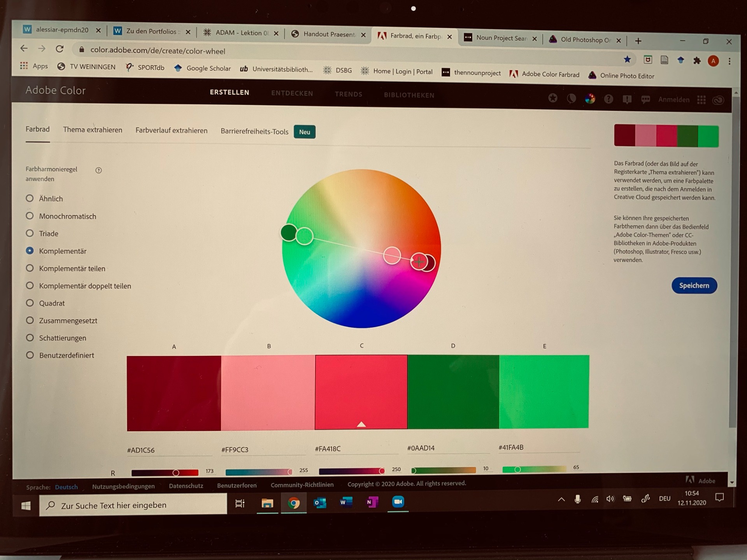
Task: Open a new browser tab with plus
Action: 638,41
